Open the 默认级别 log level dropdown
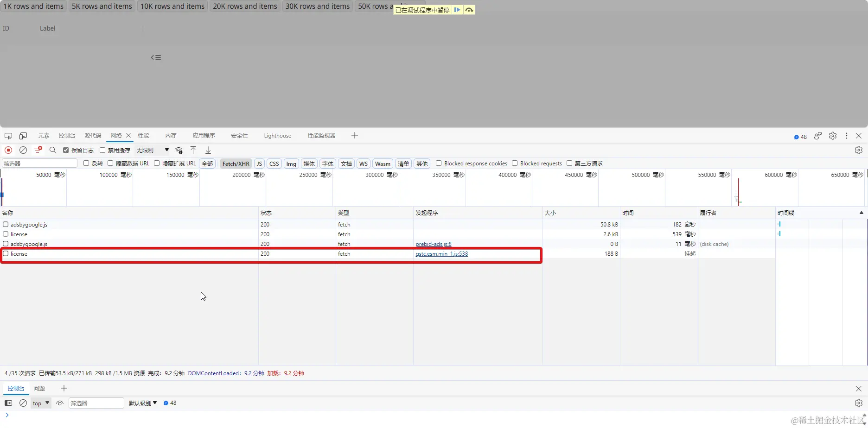 pos(141,403)
